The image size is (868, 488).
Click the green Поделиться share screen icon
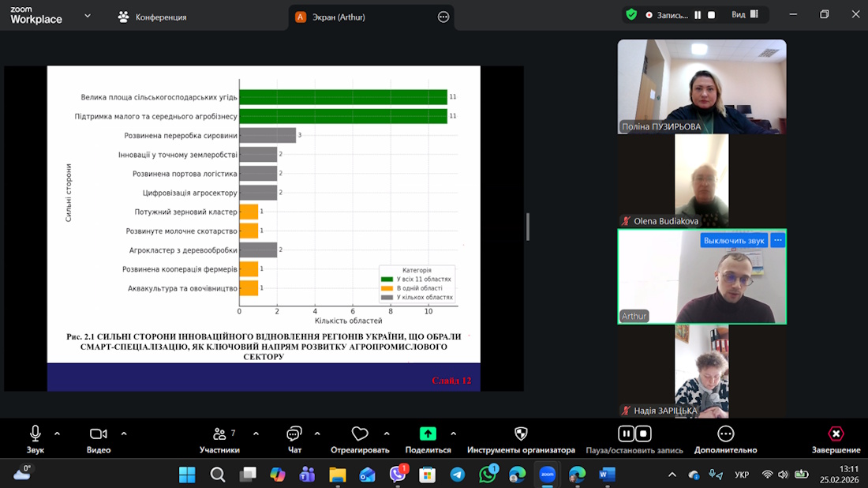[428, 434]
